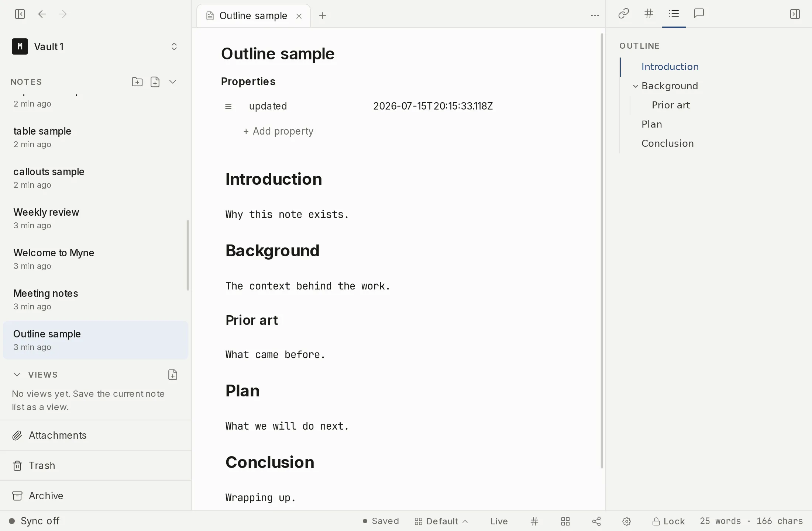Switch to the Links panel tab
812x531 pixels.
tap(623, 14)
